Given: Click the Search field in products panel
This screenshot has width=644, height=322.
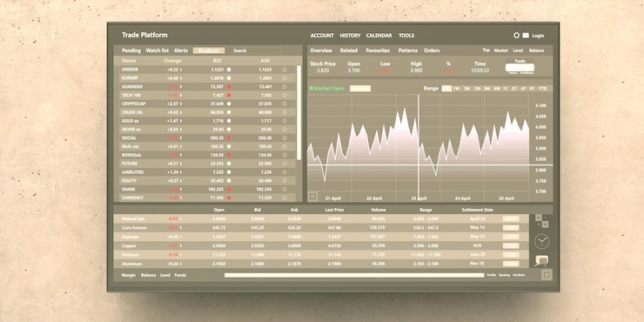Looking at the screenshot, I should (257, 50).
